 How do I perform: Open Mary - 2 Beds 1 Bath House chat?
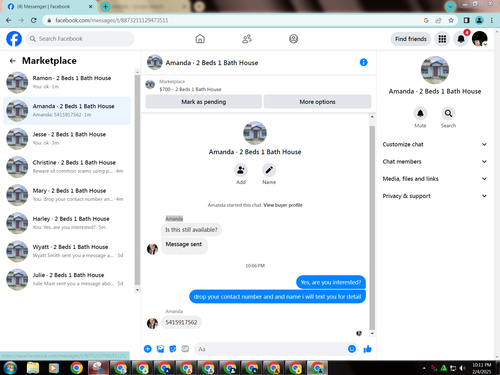67,195
